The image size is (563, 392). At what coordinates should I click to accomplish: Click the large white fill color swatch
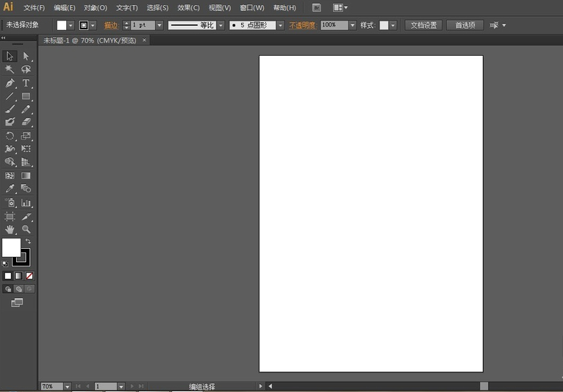click(x=11, y=247)
